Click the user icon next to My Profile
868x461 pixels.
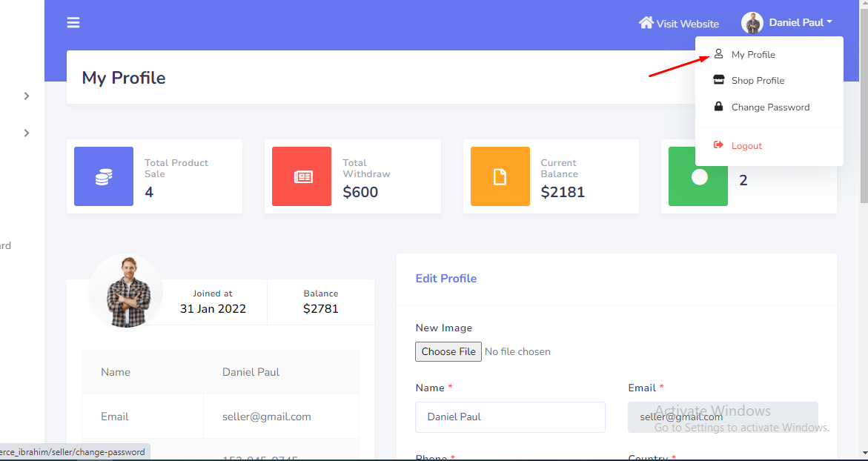click(718, 54)
